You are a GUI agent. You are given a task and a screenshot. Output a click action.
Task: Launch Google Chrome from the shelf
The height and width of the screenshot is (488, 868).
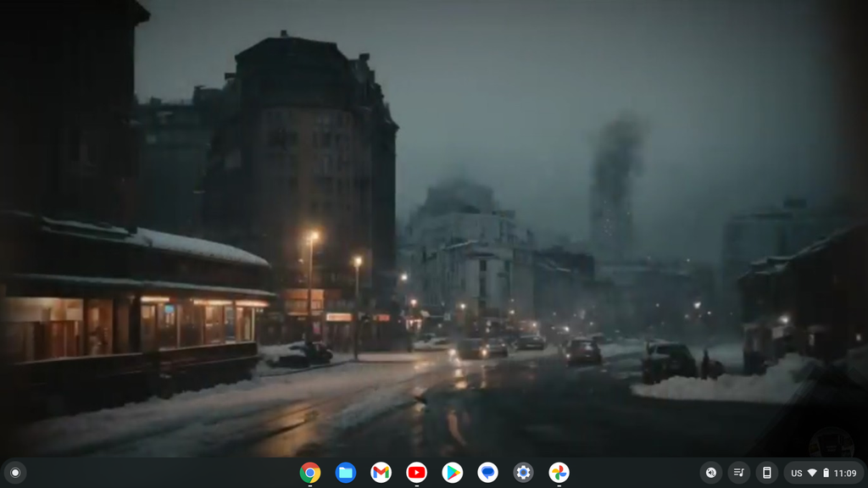coord(310,473)
